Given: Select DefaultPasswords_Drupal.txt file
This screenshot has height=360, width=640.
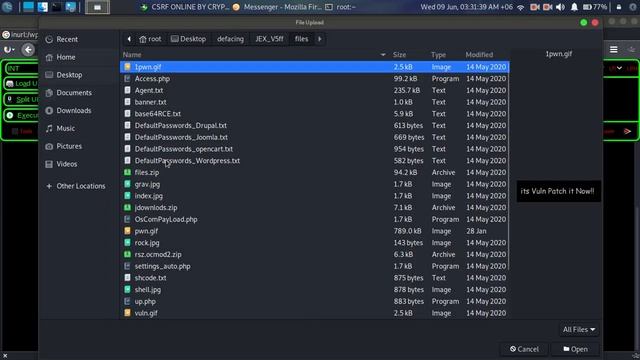Looking at the screenshot, I should coord(314,126).
